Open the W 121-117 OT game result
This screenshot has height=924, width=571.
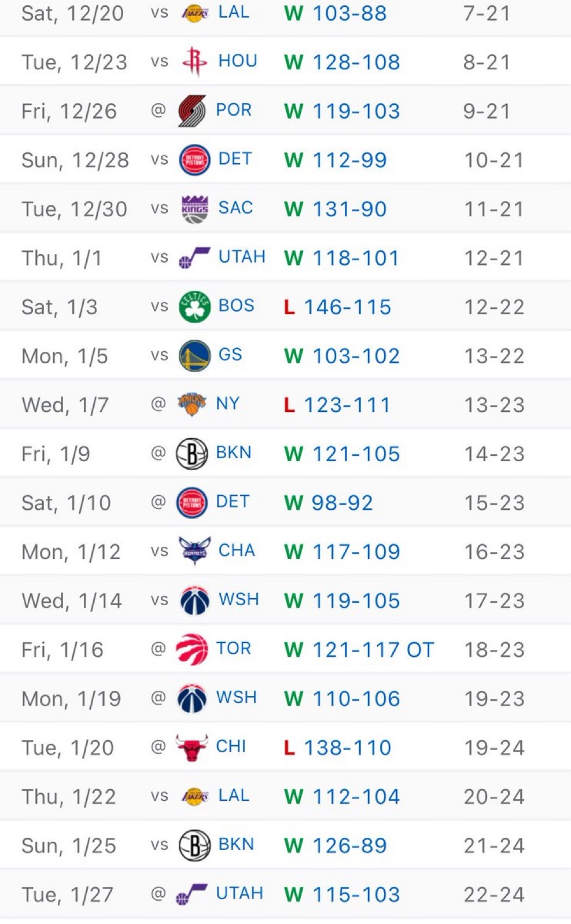click(359, 649)
